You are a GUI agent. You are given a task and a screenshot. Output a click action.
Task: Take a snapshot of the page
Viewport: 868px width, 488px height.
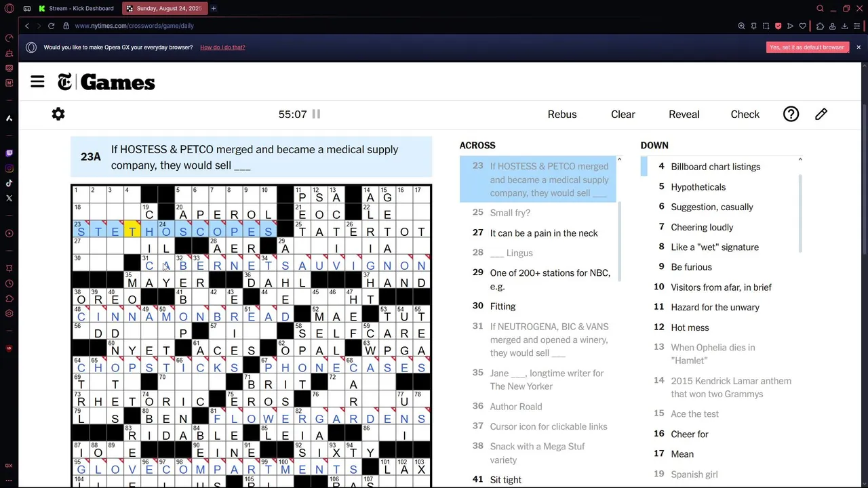[766, 26]
